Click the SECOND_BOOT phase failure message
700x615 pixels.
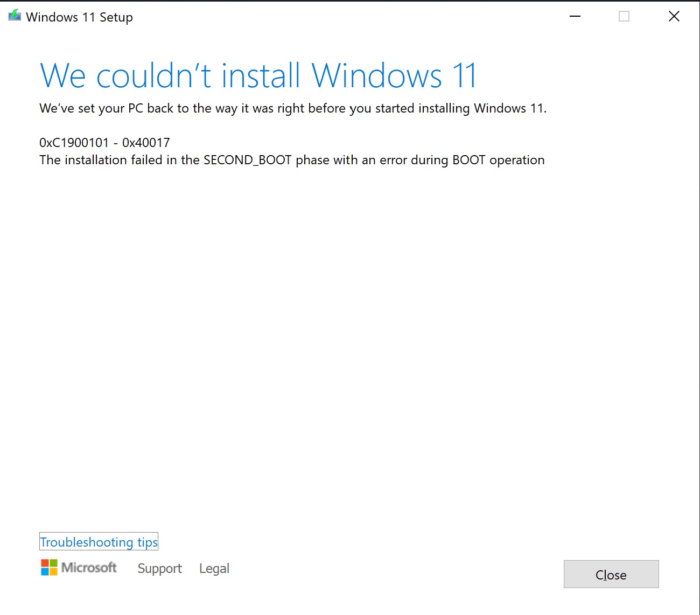[x=292, y=160]
